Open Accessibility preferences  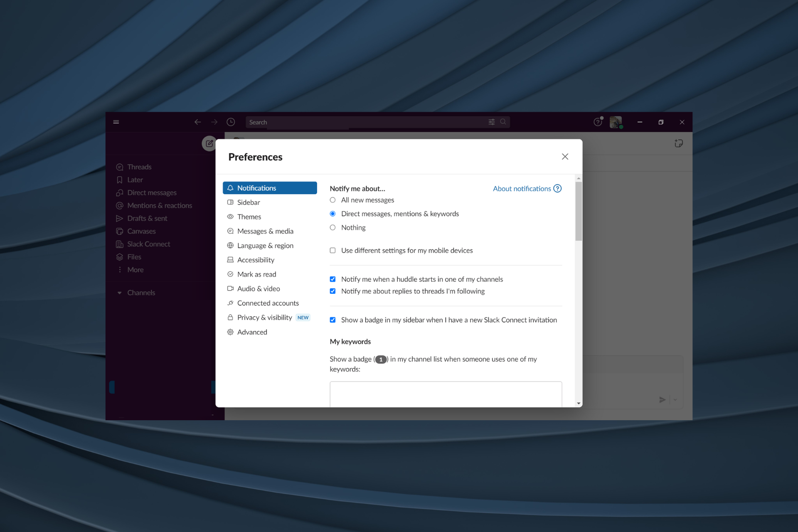click(x=270, y=260)
